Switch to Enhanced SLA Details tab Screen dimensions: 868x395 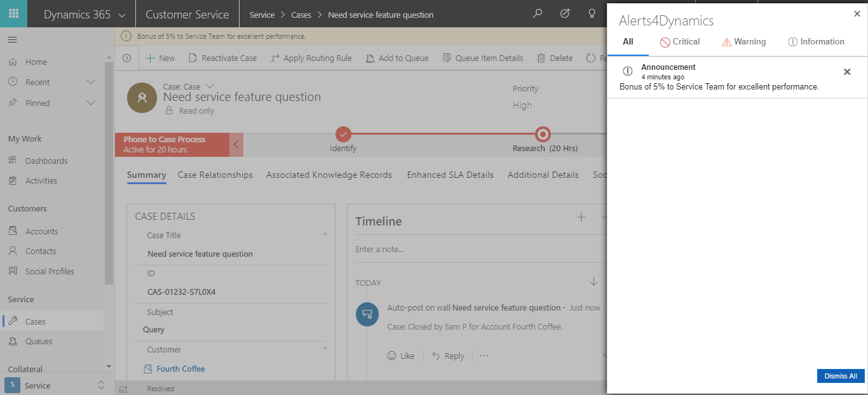[x=450, y=175]
